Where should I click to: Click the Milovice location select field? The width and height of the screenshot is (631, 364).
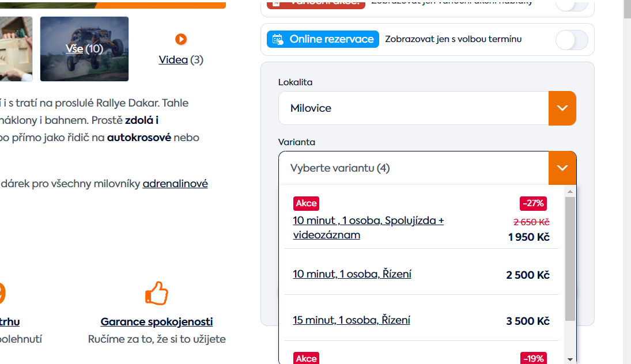click(414, 108)
